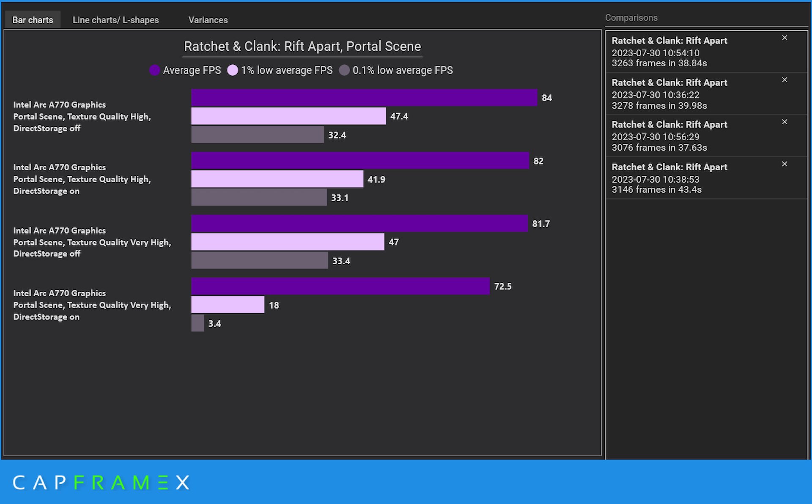This screenshot has height=504, width=812.
Task: Click the 32.4 FPS 0.1% low bar
Action: [258, 134]
